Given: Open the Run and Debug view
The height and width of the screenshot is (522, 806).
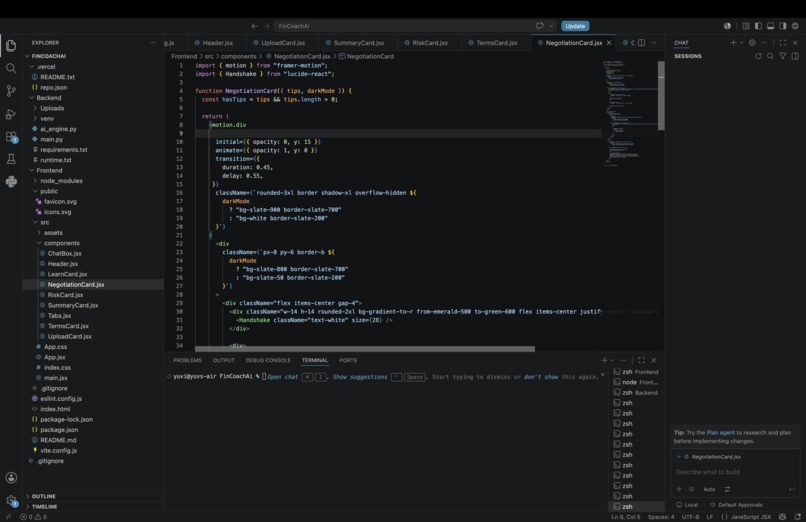Looking at the screenshot, I should coord(11,114).
